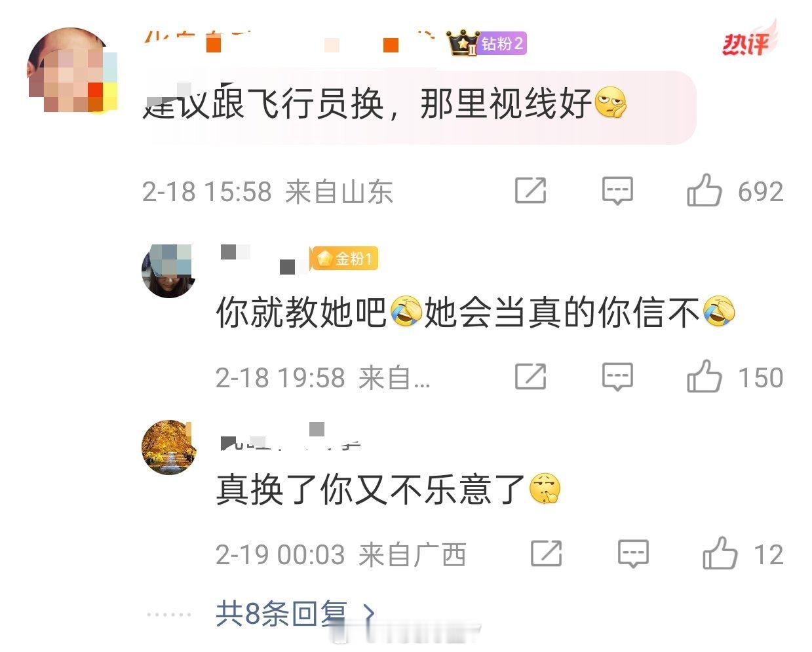
Task: Open the reply 真换了你又不乐意了
Action: tap(388, 489)
